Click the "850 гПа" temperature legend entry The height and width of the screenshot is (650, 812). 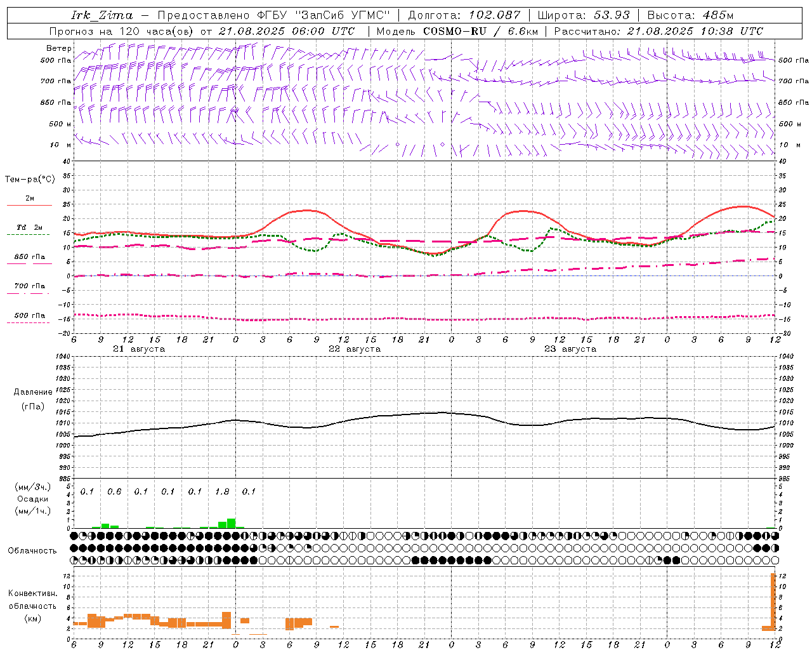tap(29, 257)
